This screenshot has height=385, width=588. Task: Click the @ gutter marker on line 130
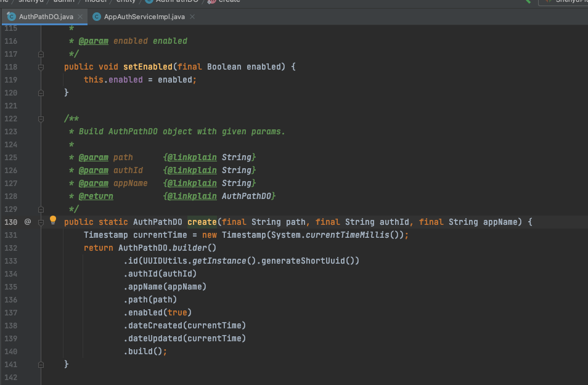(x=28, y=222)
